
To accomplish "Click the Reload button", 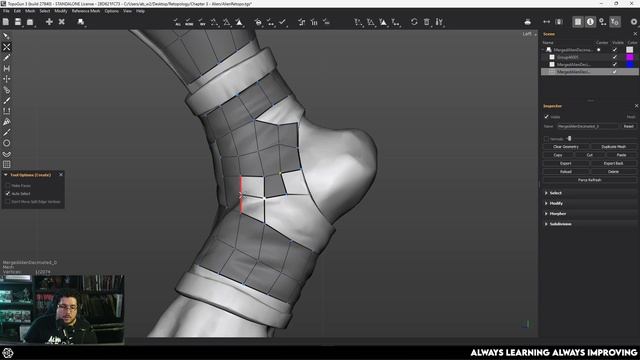I will [x=566, y=171].
